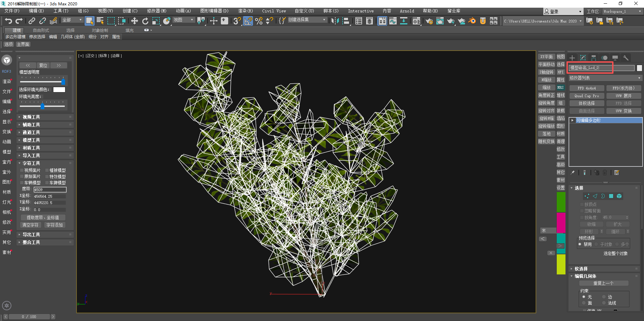
Task: Enable the 植被模型 checkbox
Action: click(x=47, y=171)
